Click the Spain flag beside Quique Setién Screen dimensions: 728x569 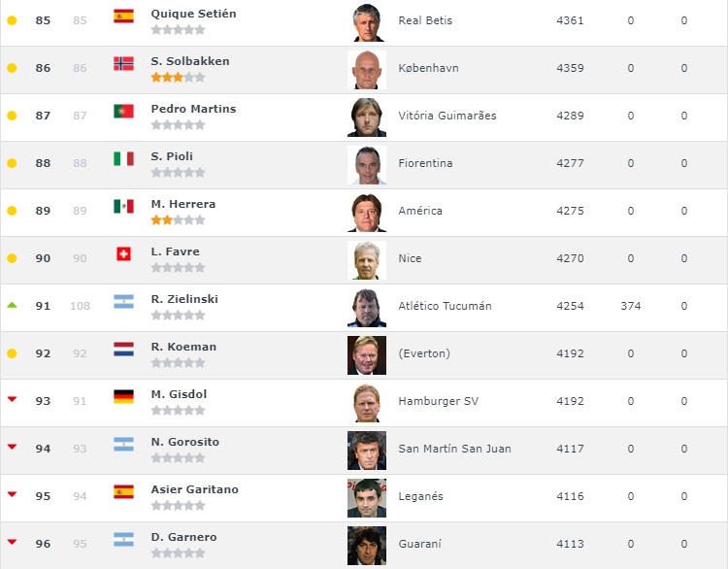point(123,16)
